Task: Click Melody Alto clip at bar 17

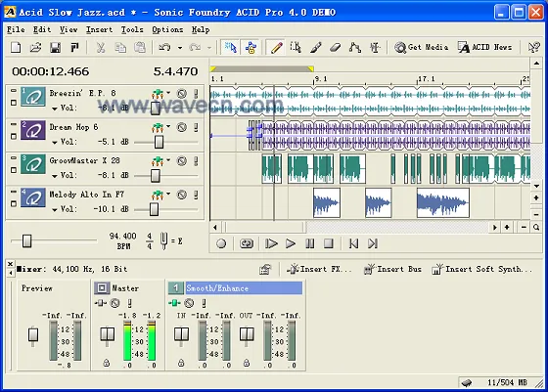Action: pyautogui.click(x=442, y=202)
